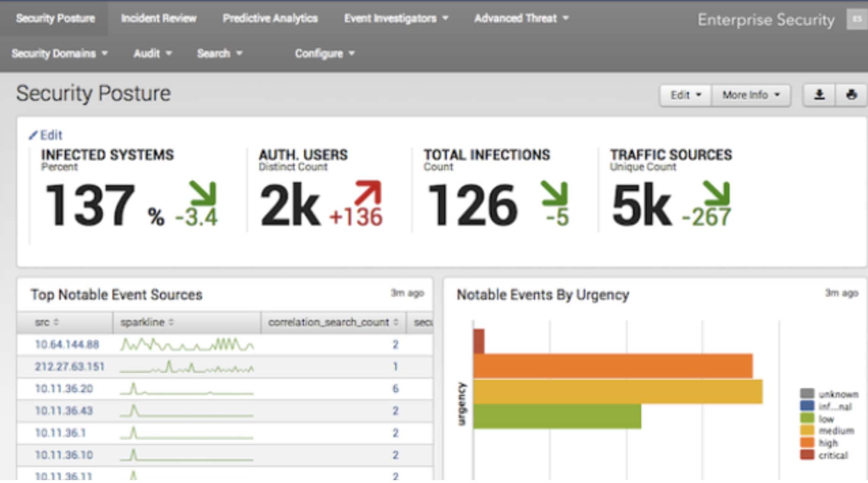Screen dimensions: 868x483
Task: Click the low urgency green bar
Action: tap(557, 417)
